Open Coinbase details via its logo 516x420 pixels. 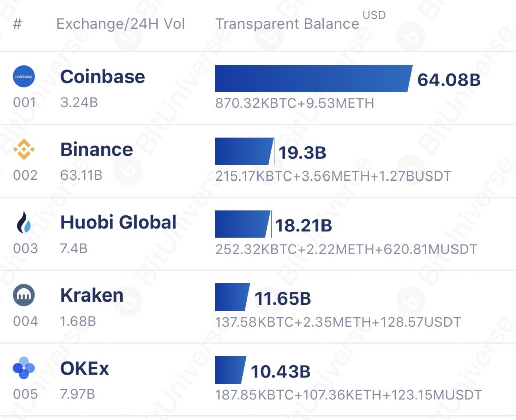point(23,77)
